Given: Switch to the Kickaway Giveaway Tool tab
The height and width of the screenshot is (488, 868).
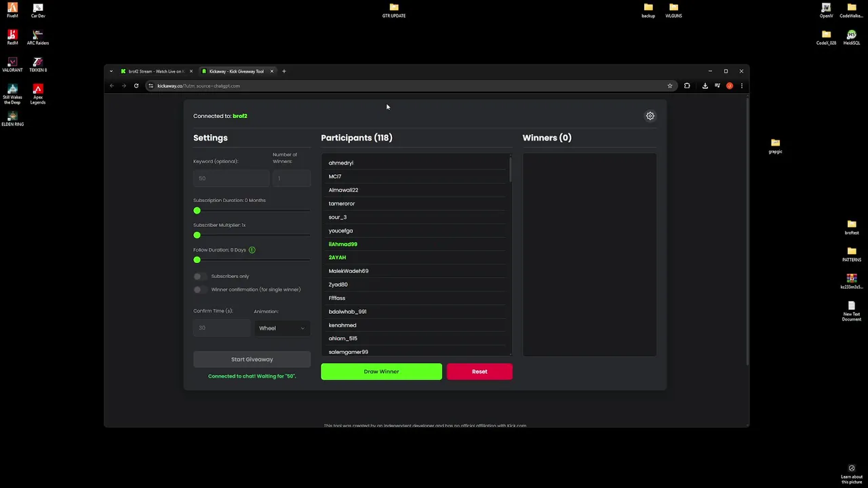Looking at the screenshot, I should click(x=236, y=71).
